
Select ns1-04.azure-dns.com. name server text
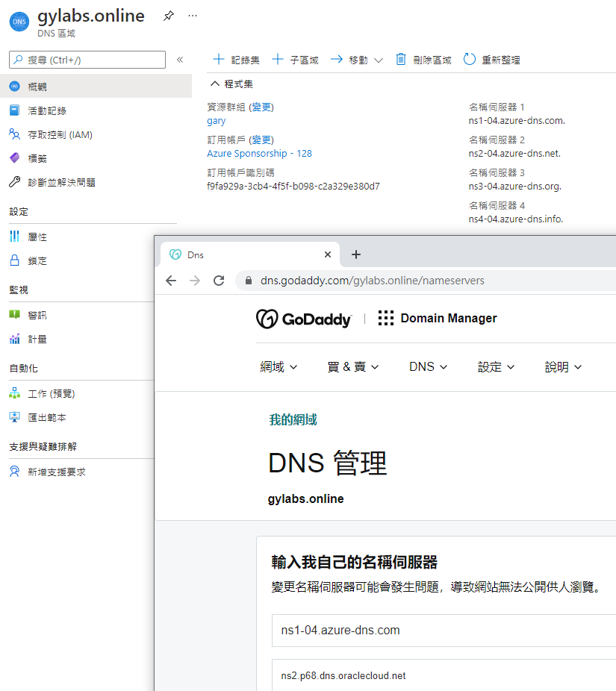[517, 120]
